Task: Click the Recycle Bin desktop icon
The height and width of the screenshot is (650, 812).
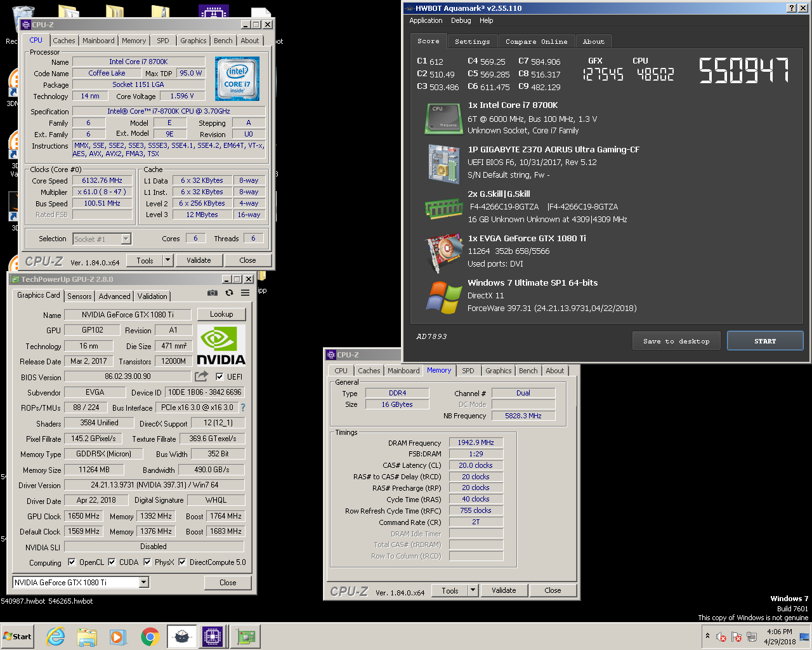Action: 23,18
